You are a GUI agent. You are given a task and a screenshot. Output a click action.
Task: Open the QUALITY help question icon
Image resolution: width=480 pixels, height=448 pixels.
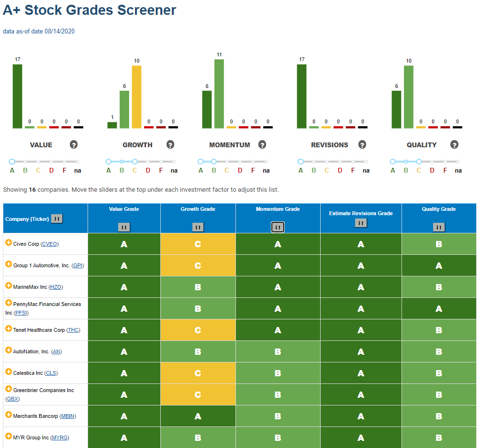coord(454,144)
